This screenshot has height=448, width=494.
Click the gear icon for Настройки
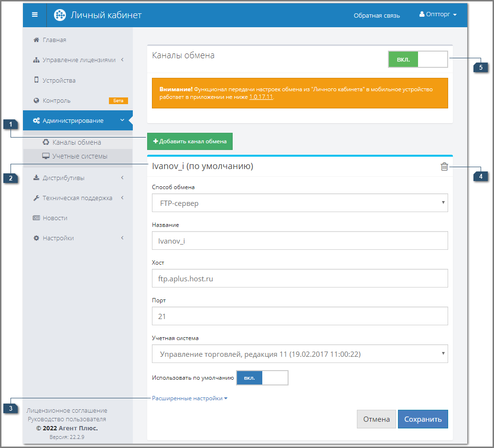point(36,238)
